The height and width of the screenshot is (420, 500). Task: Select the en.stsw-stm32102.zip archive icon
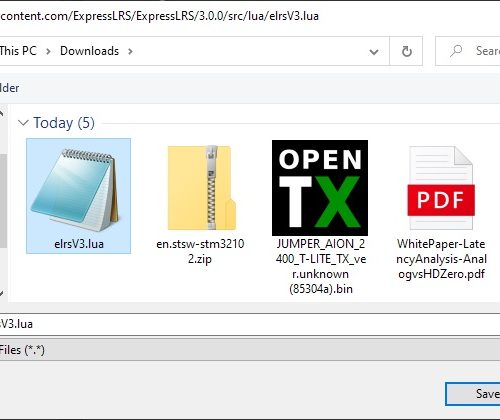coord(202,188)
